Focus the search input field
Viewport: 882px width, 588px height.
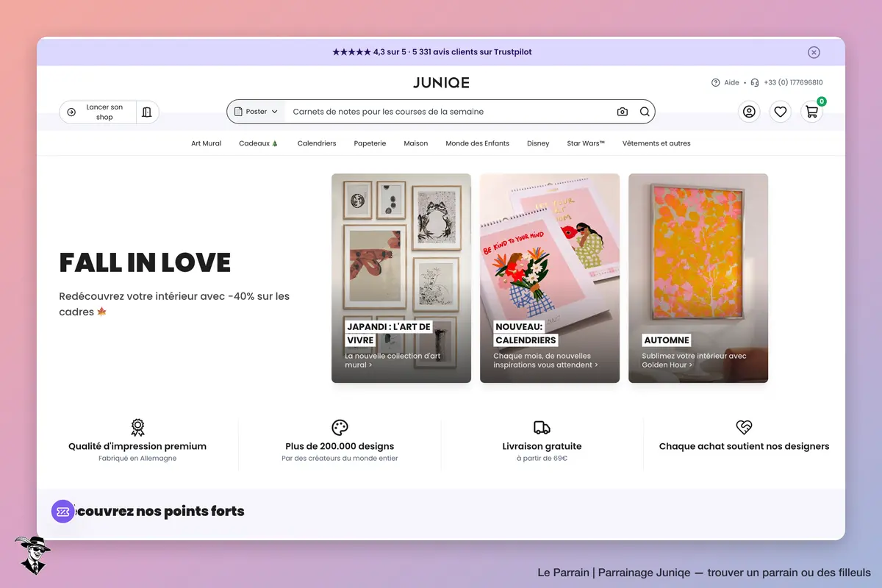click(448, 112)
